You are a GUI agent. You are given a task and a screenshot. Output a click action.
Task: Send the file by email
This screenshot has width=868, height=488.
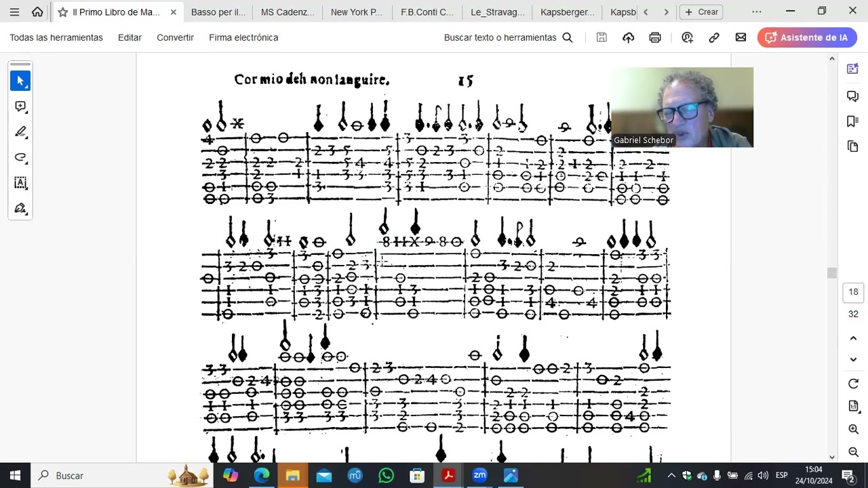pos(741,37)
